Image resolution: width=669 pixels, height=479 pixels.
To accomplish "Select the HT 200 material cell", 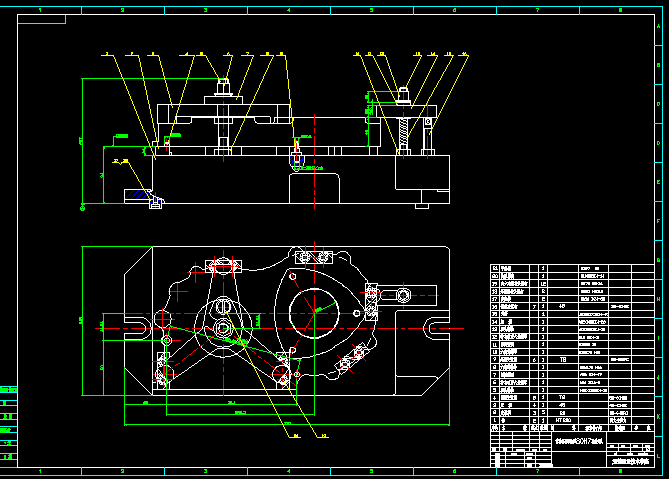I will pyautogui.click(x=563, y=421).
